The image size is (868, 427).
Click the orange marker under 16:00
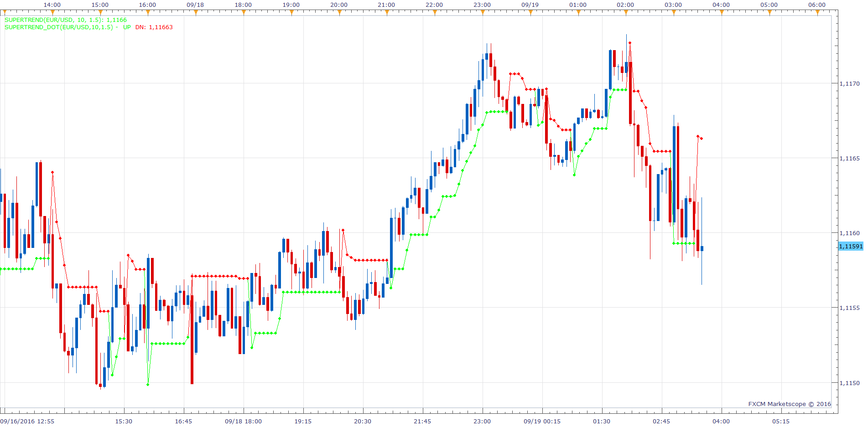(148, 12)
